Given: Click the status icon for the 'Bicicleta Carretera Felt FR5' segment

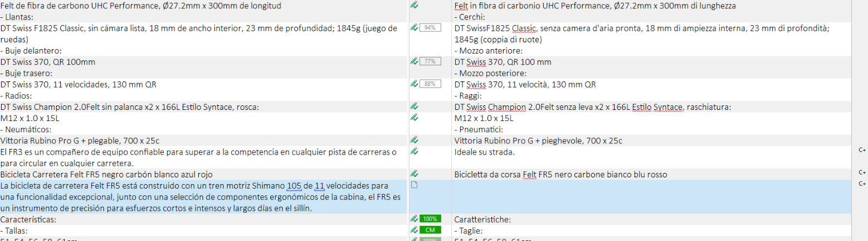Looking at the screenshot, I should point(414,174).
